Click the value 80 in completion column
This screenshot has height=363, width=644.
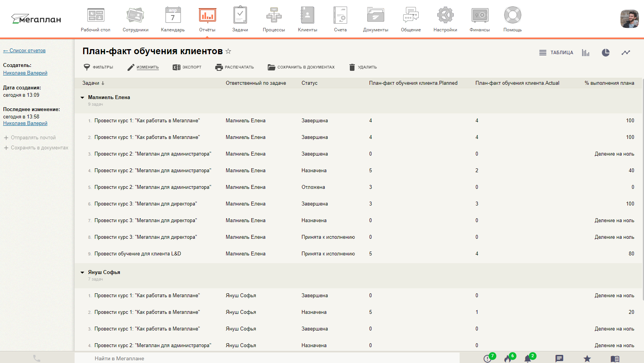(x=631, y=254)
